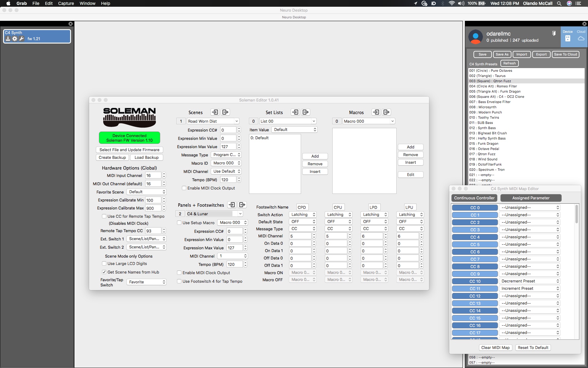
Task: Click the odarellmc profile avatar
Action: pos(476,37)
